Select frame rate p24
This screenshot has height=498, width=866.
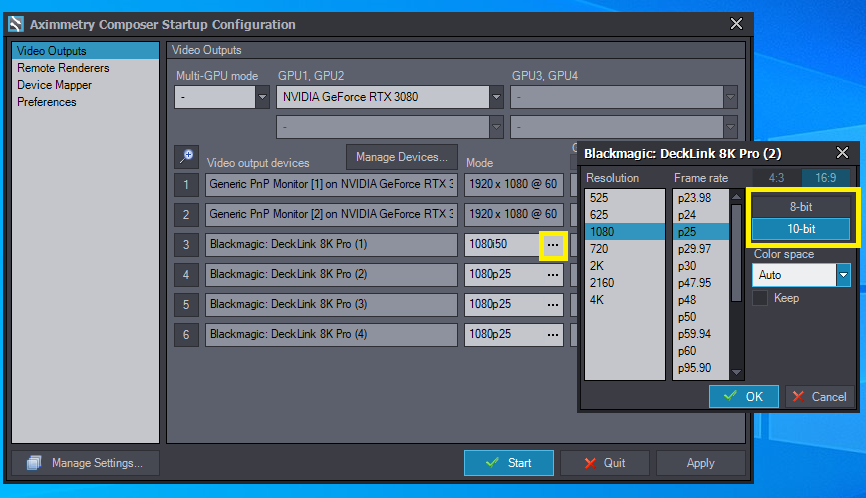(701, 215)
